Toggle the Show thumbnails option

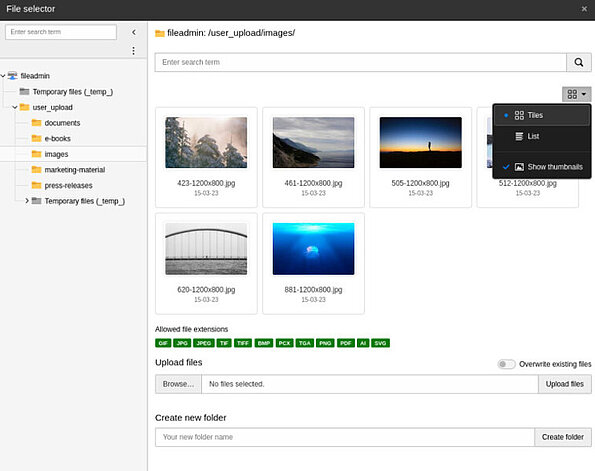pos(542,167)
